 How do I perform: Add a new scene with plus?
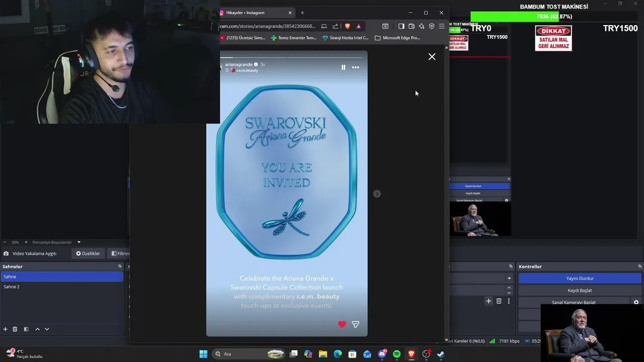click(5, 329)
